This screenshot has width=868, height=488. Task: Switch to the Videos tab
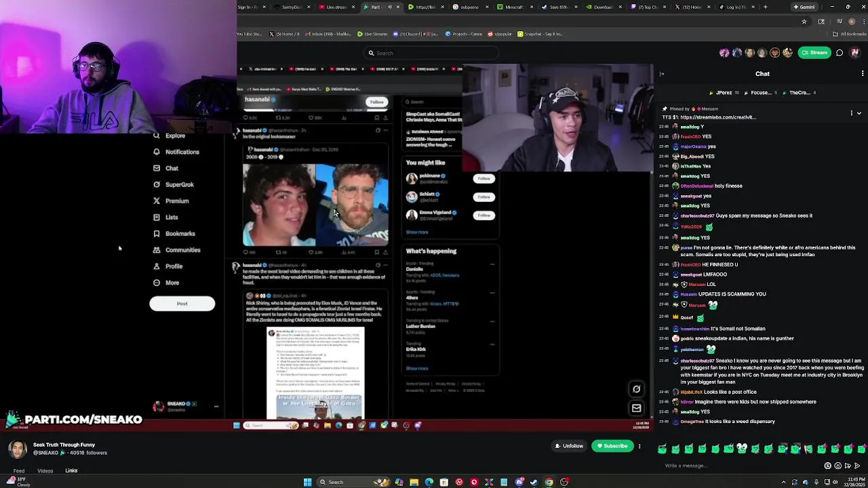pyautogui.click(x=45, y=471)
